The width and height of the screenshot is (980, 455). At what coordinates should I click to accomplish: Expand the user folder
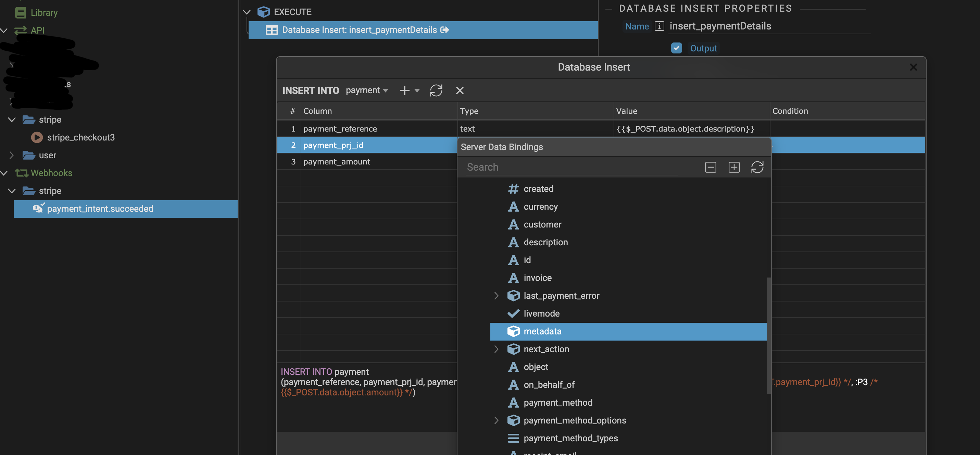[12, 155]
